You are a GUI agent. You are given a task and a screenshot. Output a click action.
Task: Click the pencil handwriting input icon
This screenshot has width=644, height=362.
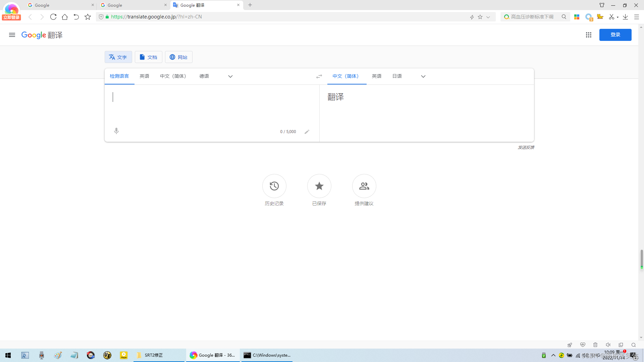coord(307,132)
